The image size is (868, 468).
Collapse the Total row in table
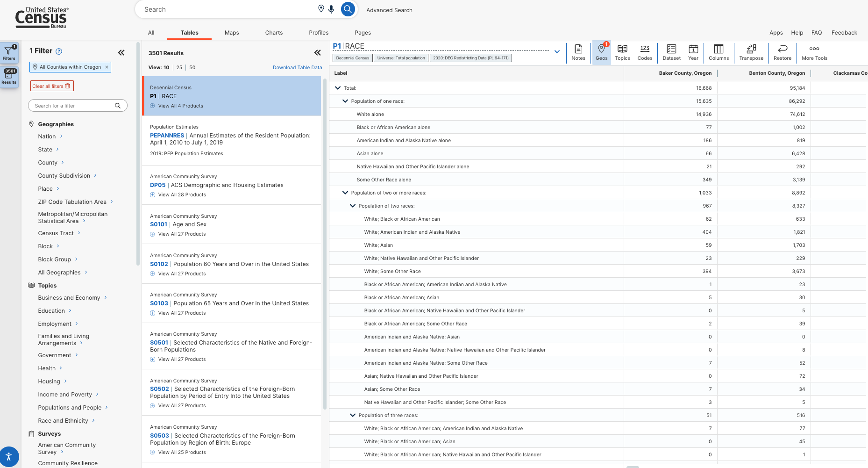(338, 88)
